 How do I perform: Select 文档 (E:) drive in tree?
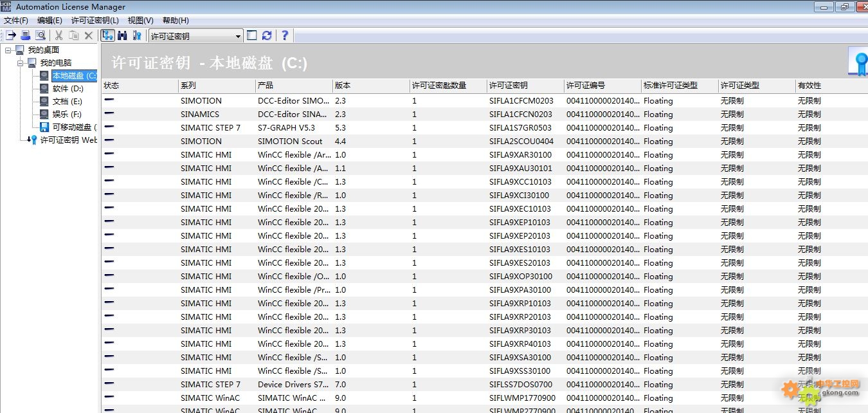tap(68, 102)
